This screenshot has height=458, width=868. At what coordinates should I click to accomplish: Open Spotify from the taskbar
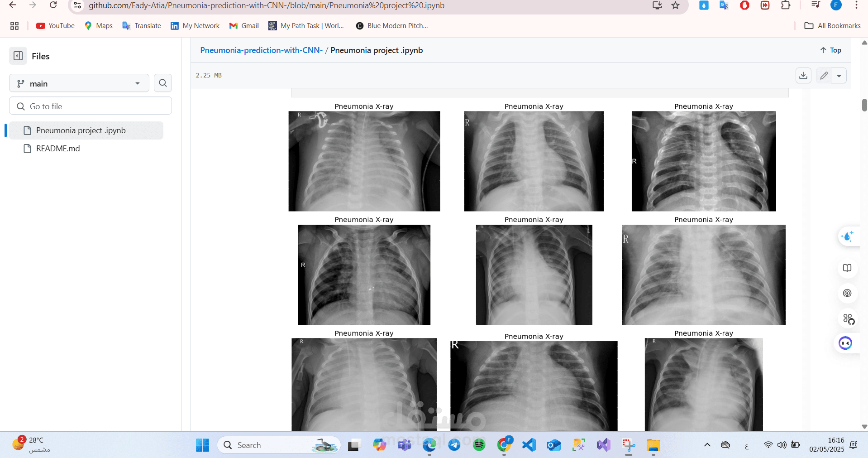point(479,445)
